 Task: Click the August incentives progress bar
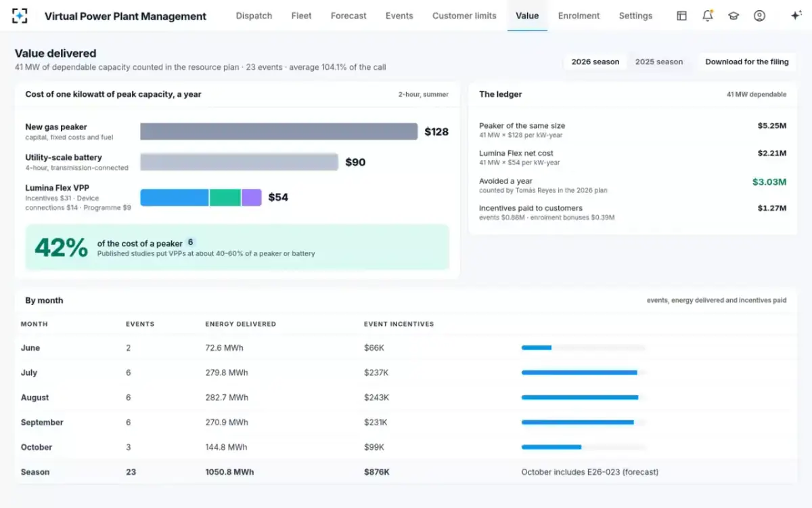click(583, 398)
